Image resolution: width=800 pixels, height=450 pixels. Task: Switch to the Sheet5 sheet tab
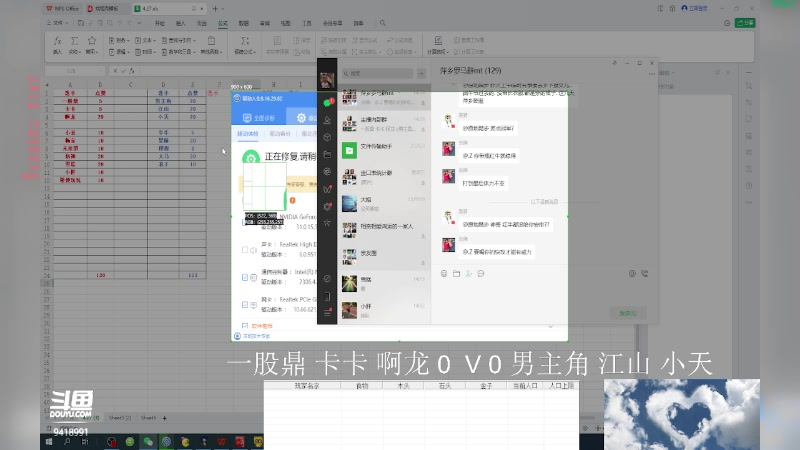(148, 418)
